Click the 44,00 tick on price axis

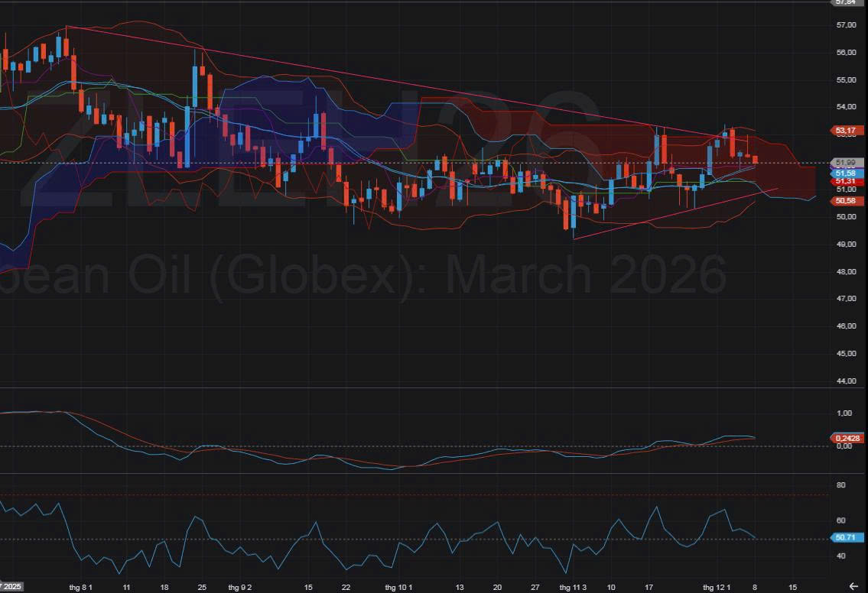pos(845,381)
